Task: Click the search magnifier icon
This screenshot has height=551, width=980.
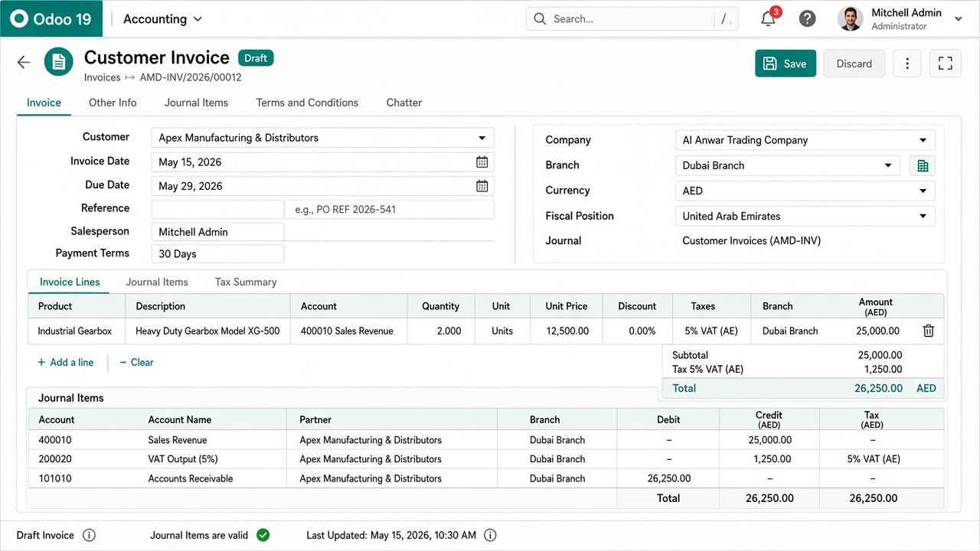Action: 540,19
